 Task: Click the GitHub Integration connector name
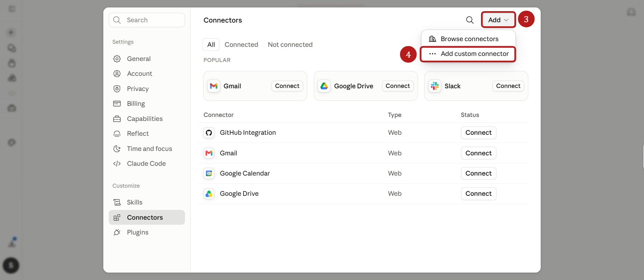point(248,133)
